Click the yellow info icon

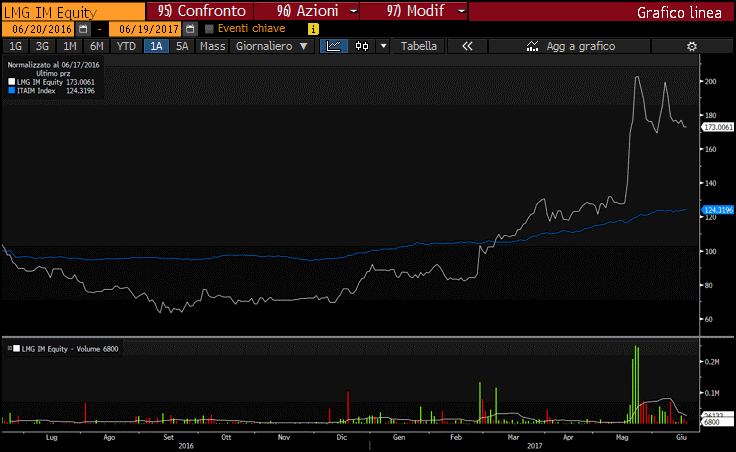pos(314,29)
